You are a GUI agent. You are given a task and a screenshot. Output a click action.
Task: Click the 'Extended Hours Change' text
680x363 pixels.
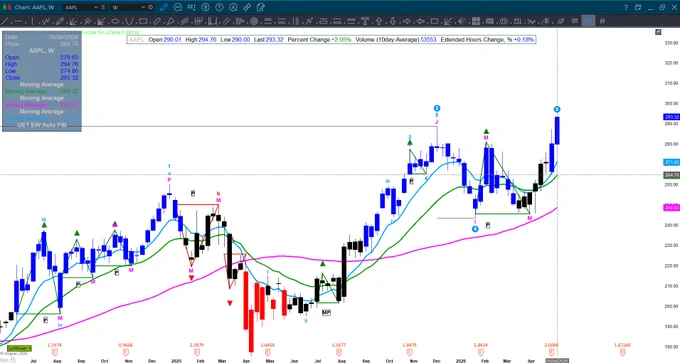(x=474, y=39)
